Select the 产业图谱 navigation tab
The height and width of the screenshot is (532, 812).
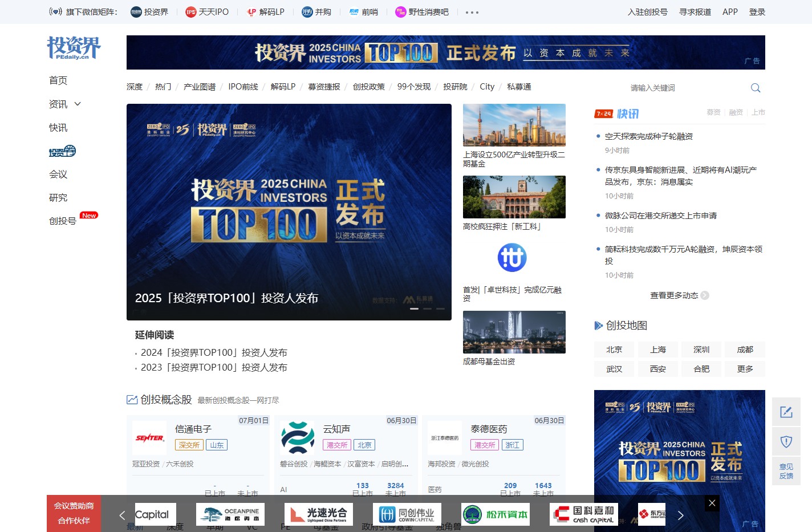(200, 87)
